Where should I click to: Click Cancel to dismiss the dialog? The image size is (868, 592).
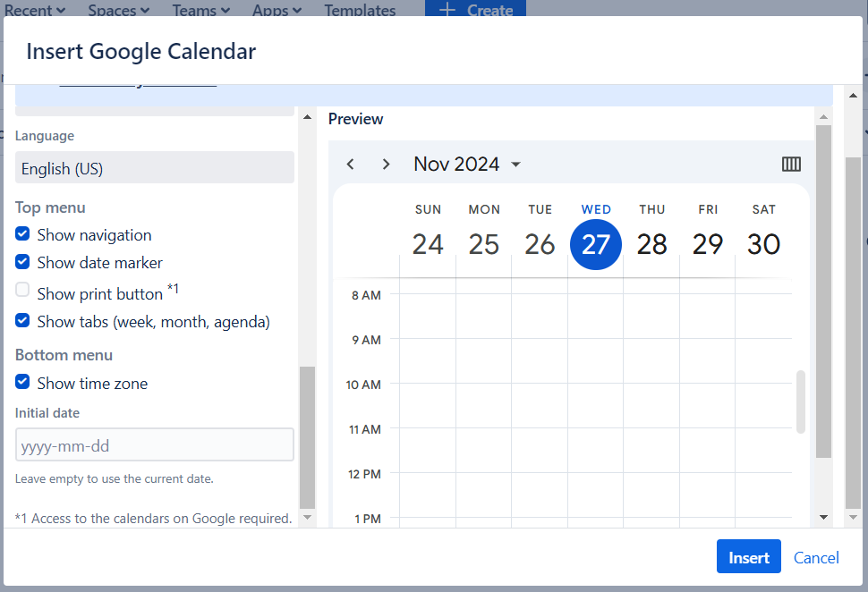click(815, 556)
